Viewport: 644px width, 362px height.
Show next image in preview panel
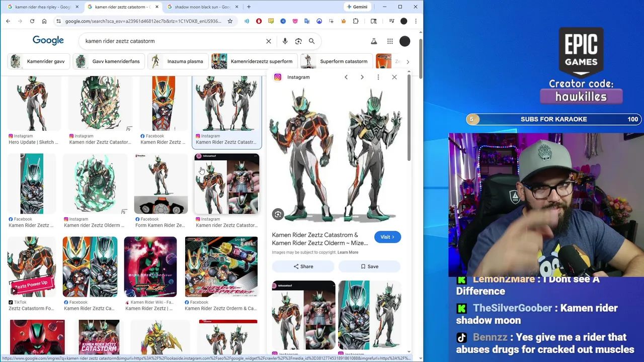coord(362,77)
